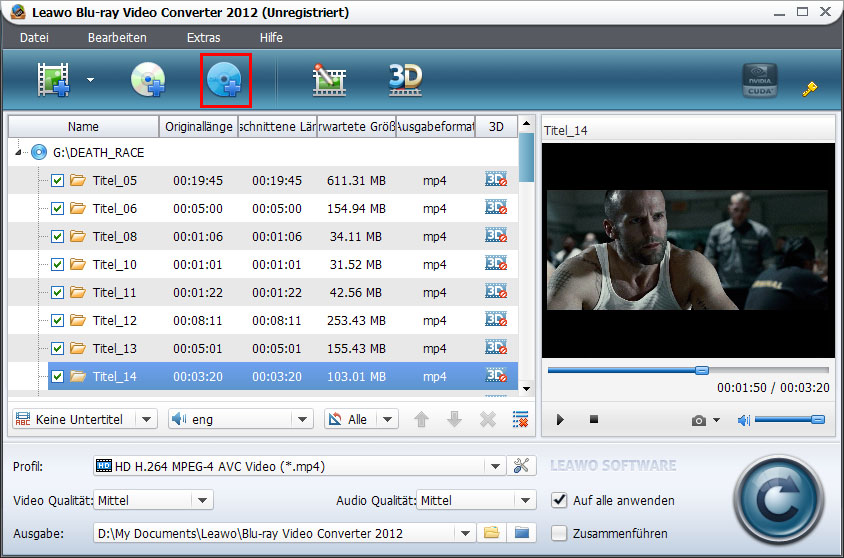
Task: Open the Ausgabe path dropdown
Action: click(x=465, y=533)
